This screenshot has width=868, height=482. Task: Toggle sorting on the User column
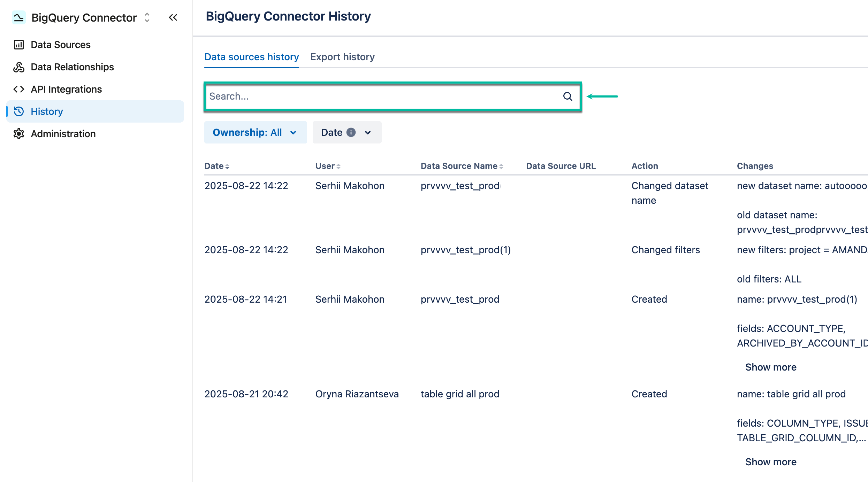[x=338, y=166]
